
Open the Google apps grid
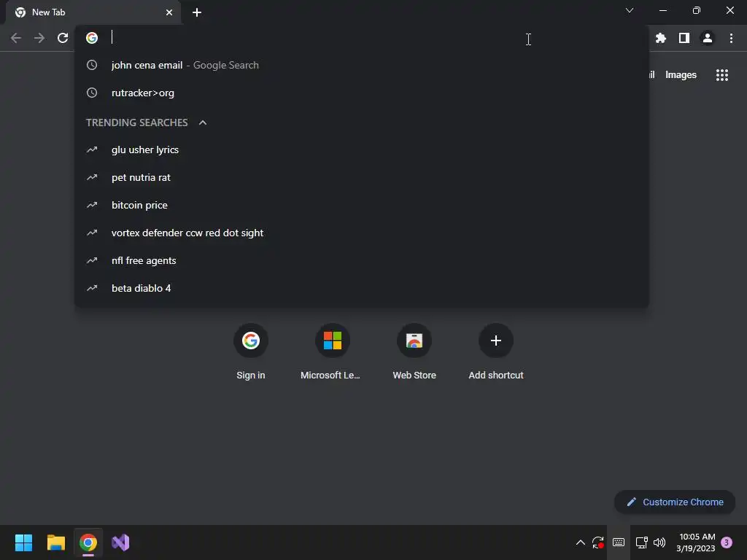(x=721, y=75)
